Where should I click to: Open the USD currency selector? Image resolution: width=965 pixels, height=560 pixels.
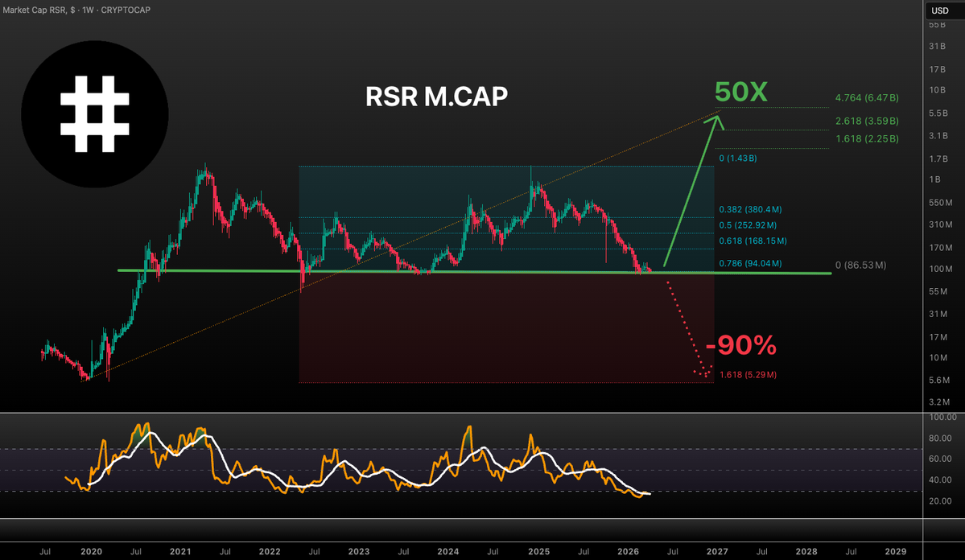click(940, 10)
